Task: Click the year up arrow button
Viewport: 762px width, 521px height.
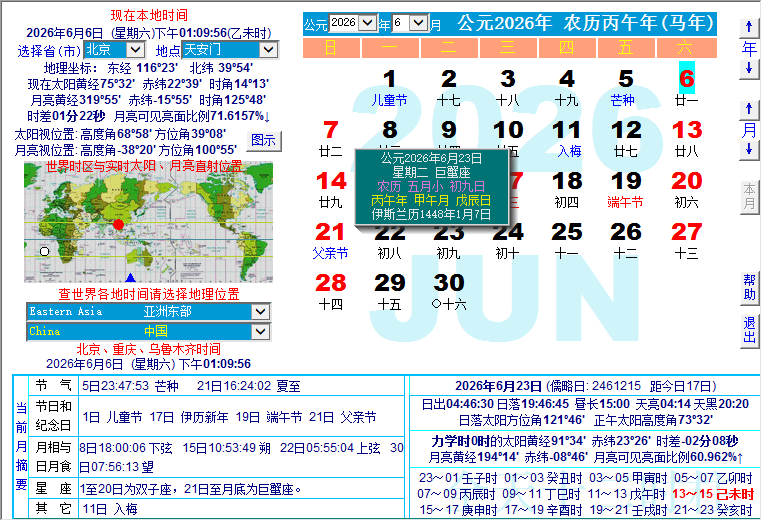Action: pyautogui.click(x=748, y=27)
